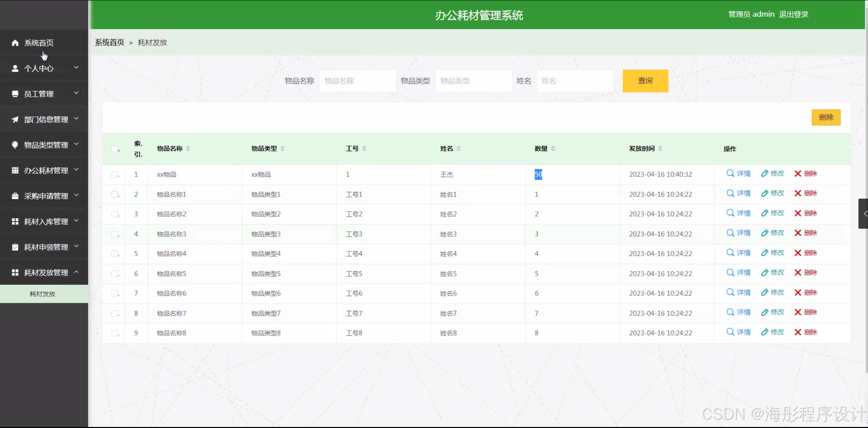
Task: Select checkbox for row 5 物品名称4
Action: pyautogui.click(x=115, y=254)
